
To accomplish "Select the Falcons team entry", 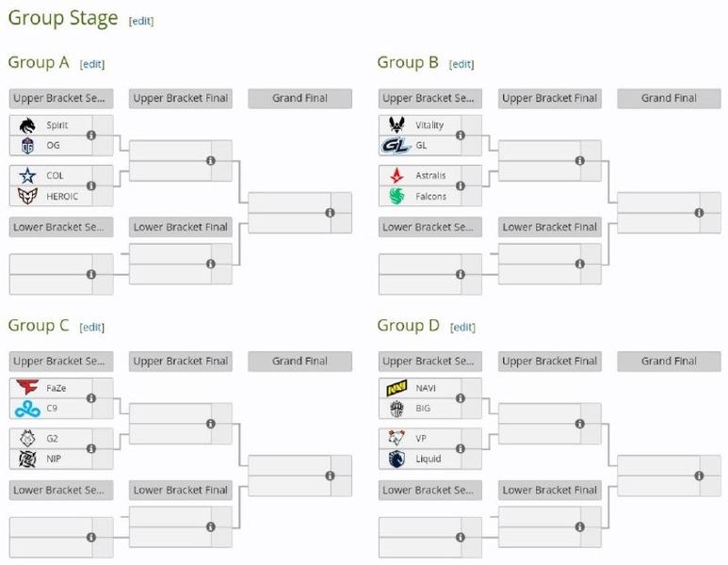I will point(431,196).
